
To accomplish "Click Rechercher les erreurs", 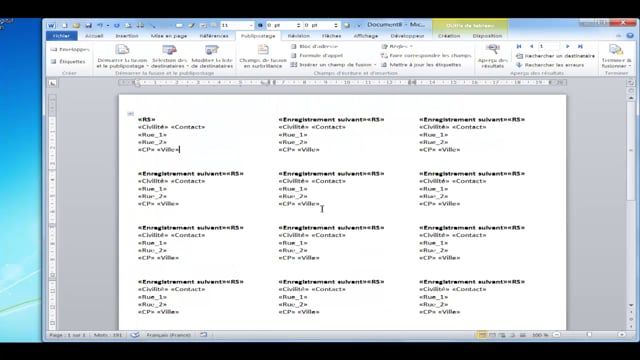I will tap(550, 65).
